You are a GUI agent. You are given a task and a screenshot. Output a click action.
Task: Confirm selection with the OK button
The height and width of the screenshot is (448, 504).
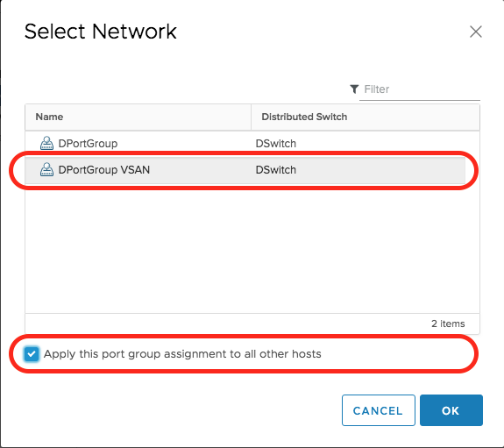[x=451, y=410]
